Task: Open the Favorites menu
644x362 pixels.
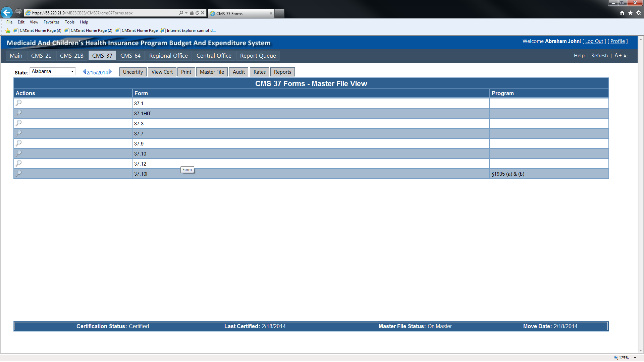Action: (51, 22)
